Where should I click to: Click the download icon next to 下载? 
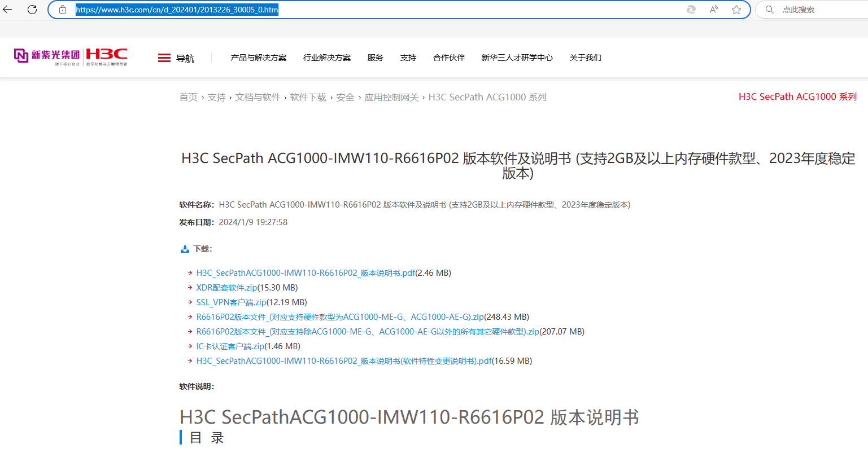[185, 249]
